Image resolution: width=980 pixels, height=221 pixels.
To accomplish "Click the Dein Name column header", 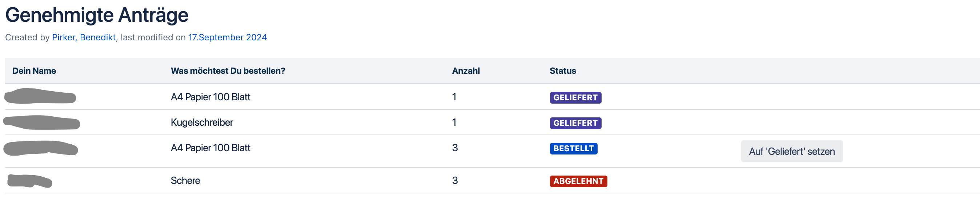I will 34,71.
